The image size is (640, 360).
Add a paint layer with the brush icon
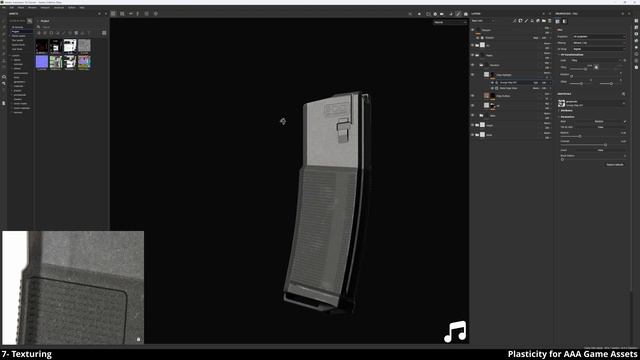[x=526, y=20]
